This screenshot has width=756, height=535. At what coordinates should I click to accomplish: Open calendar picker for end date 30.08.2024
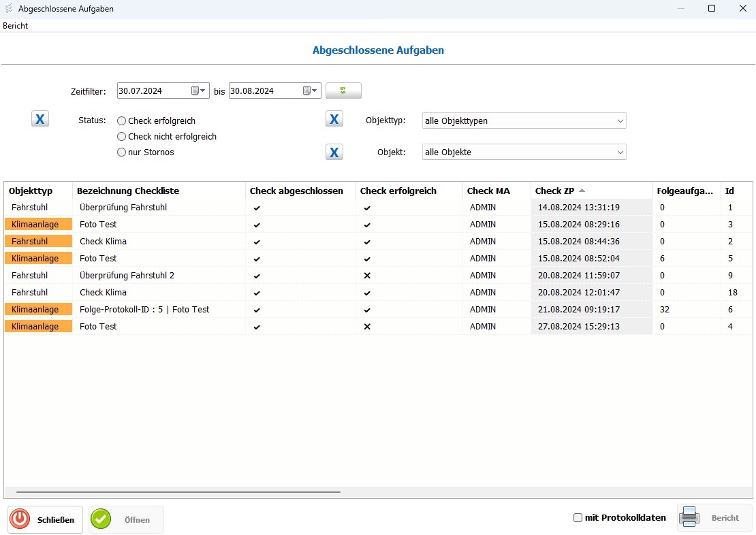[311, 91]
